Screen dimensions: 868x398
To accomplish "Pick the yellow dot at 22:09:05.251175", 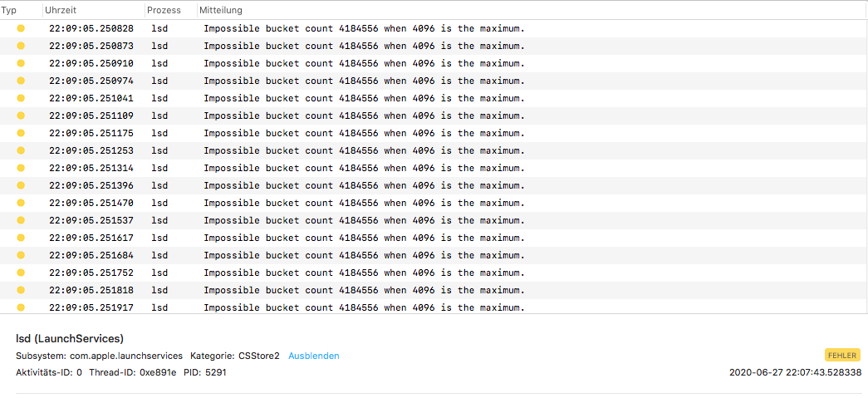I will point(21,133).
